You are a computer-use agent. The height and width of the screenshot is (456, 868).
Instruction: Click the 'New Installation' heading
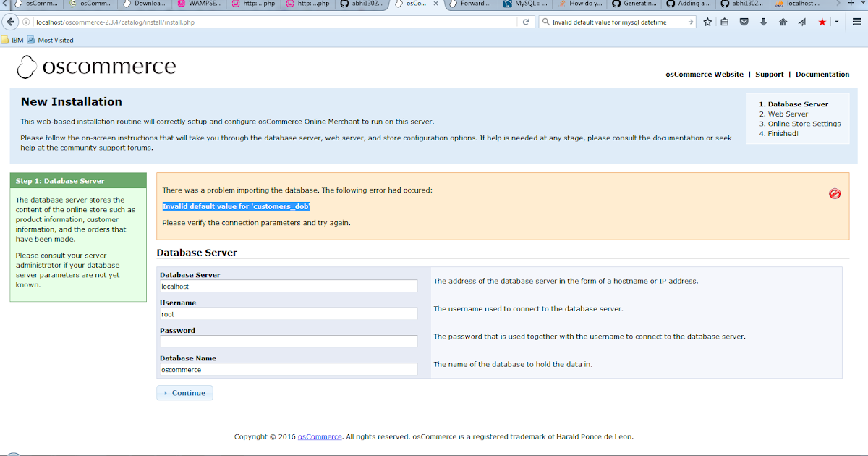click(x=72, y=102)
